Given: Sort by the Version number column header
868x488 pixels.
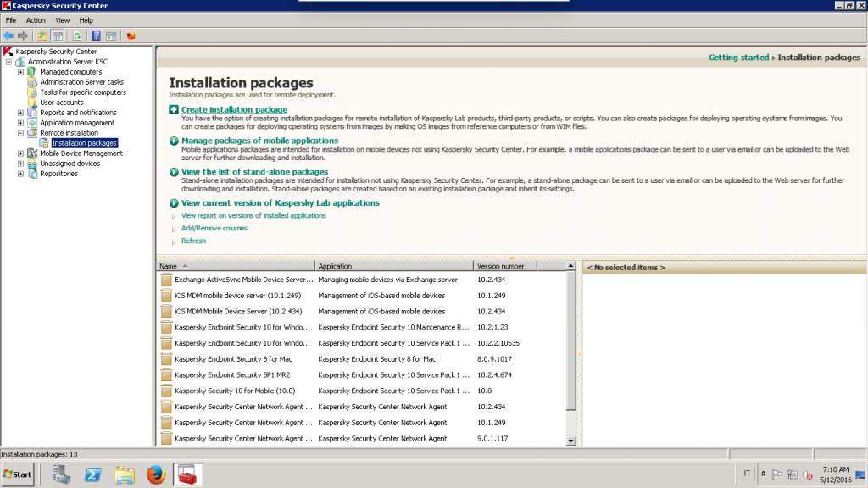Looking at the screenshot, I should 505,266.
